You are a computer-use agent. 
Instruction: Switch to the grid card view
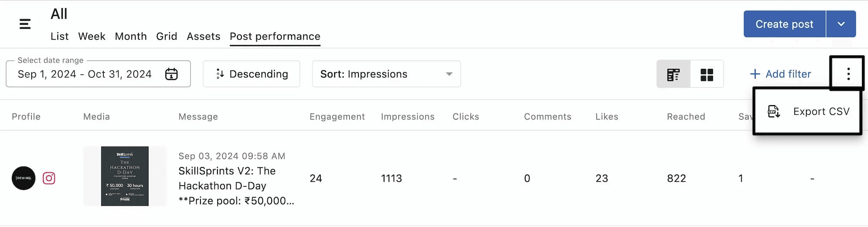707,74
